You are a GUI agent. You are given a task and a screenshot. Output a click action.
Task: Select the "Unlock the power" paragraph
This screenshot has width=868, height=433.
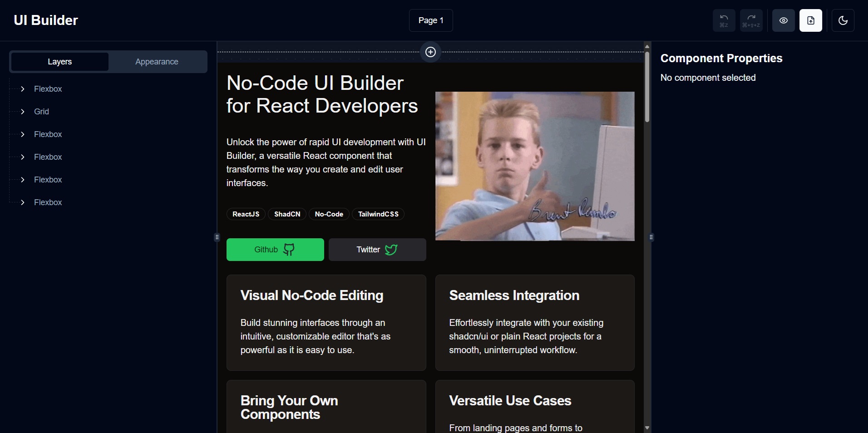pyautogui.click(x=326, y=162)
